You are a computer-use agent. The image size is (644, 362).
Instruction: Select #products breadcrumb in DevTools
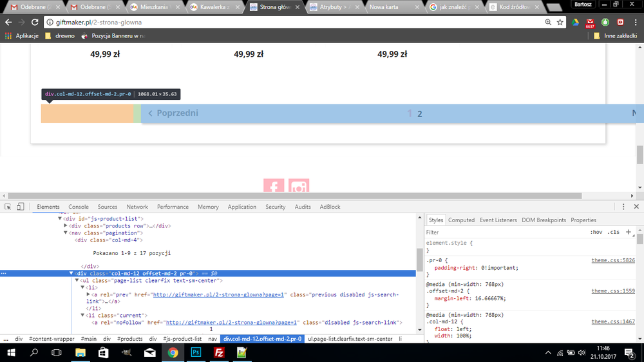click(130, 339)
